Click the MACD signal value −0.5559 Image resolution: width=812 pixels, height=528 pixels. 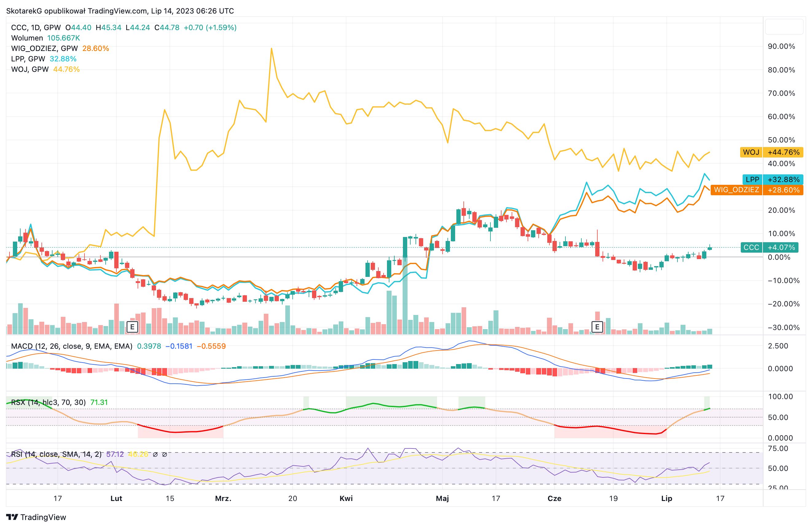[x=211, y=346]
